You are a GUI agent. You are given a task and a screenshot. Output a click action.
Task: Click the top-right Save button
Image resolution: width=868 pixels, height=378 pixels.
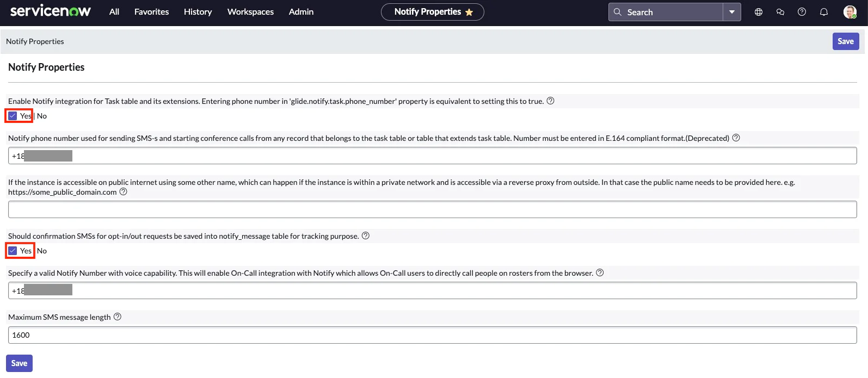pyautogui.click(x=846, y=41)
